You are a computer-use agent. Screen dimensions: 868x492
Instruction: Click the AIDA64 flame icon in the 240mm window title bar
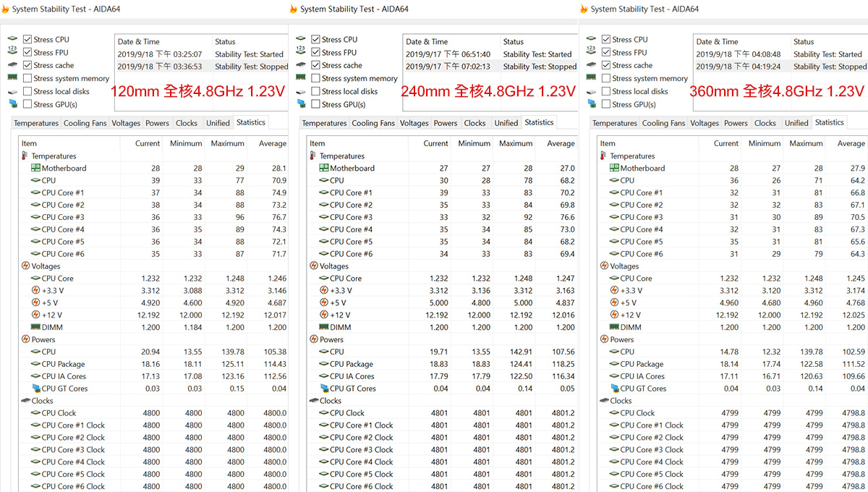tap(293, 9)
